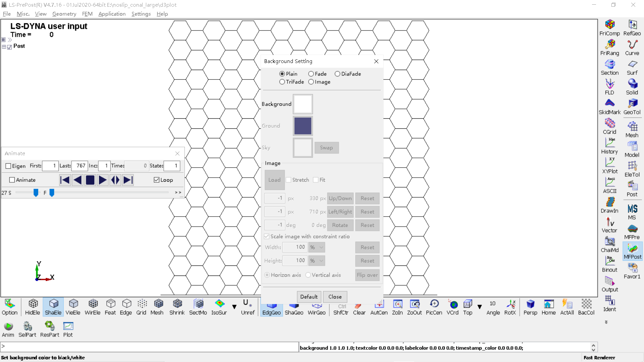644x362 pixels.
Task: Select Image radio button in Background Setting
Action: click(311, 82)
